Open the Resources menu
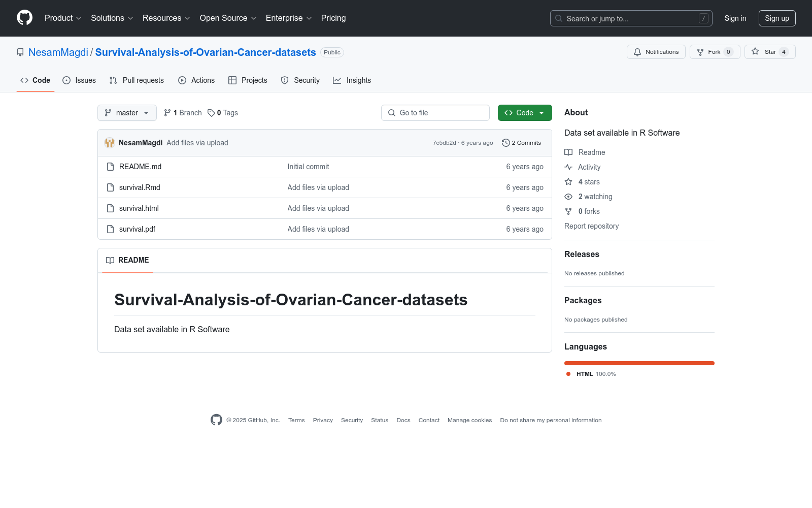812x508 pixels. click(166, 18)
